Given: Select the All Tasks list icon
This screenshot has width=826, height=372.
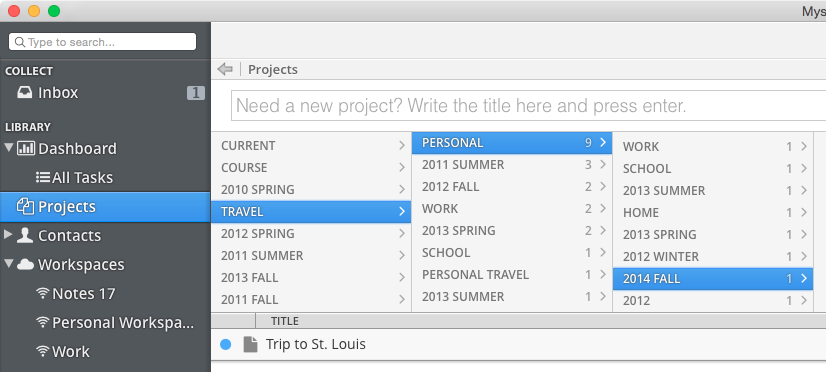Looking at the screenshot, I should coord(43,178).
